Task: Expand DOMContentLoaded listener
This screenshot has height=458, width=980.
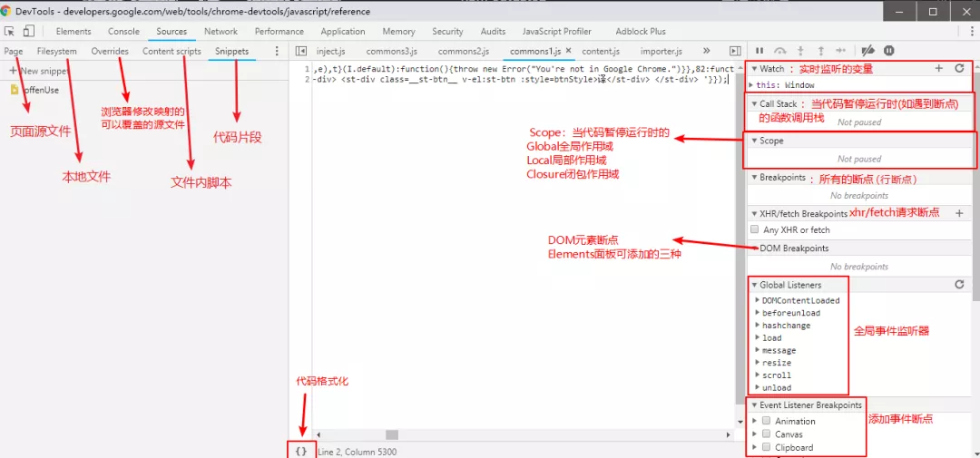Action: click(758, 300)
